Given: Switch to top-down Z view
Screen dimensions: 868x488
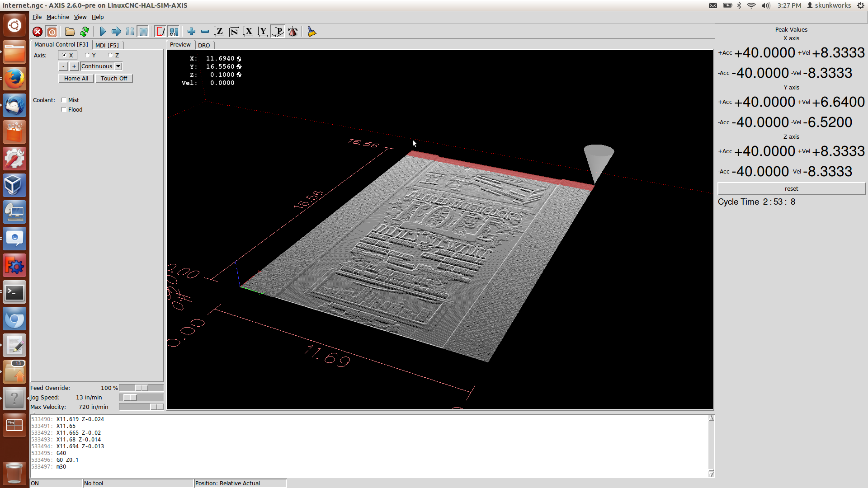Looking at the screenshot, I should (219, 32).
